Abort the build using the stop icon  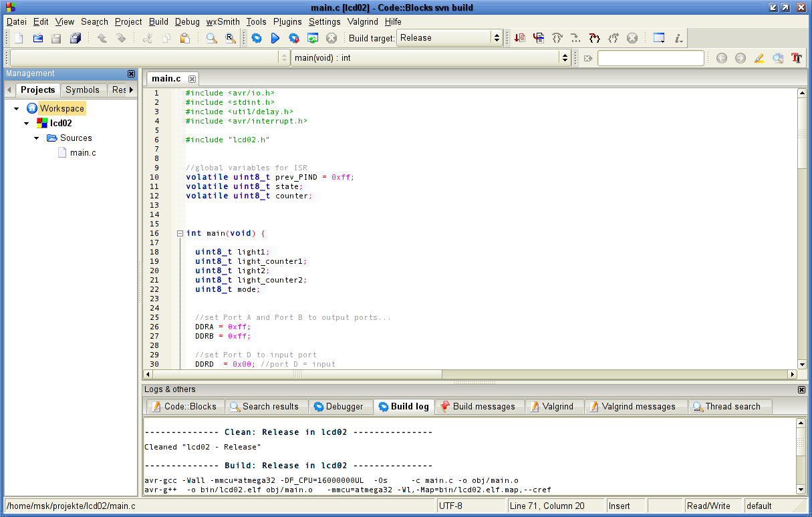pyautogui.click(x=331, y=38)
